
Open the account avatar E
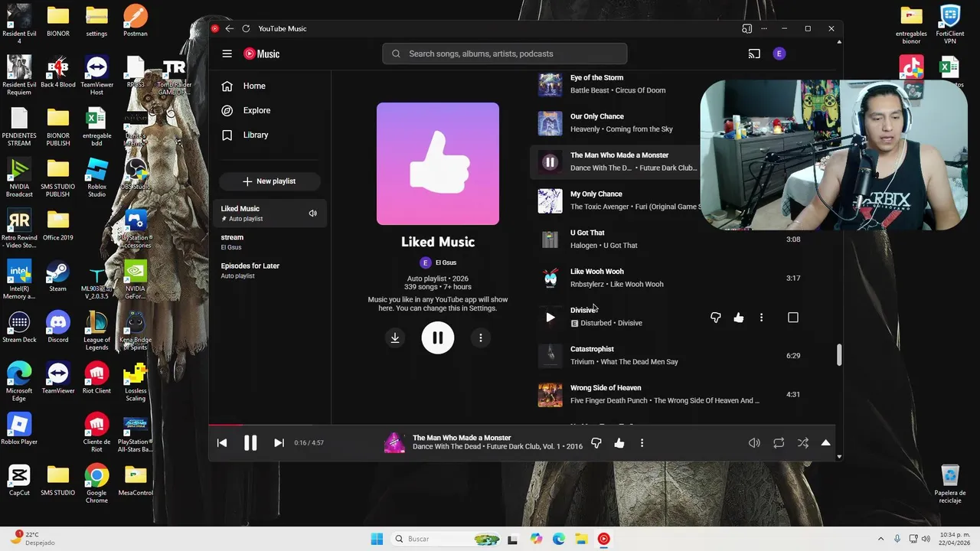779,54
